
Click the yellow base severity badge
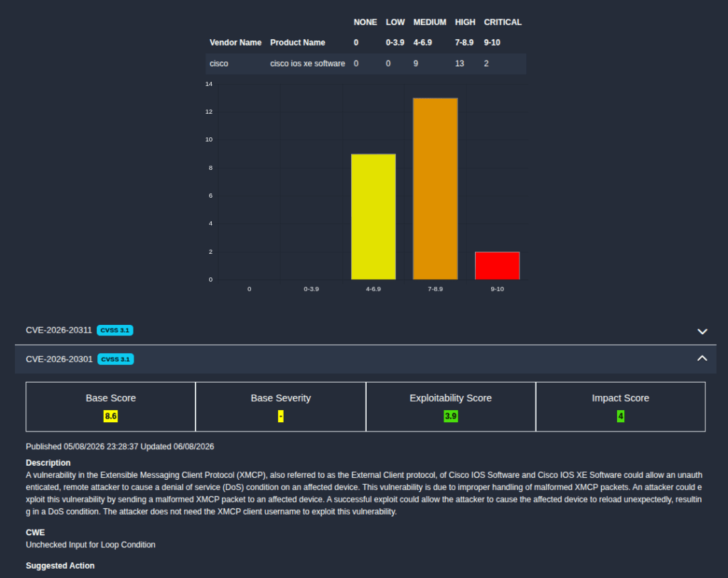(x=280, y=416)
